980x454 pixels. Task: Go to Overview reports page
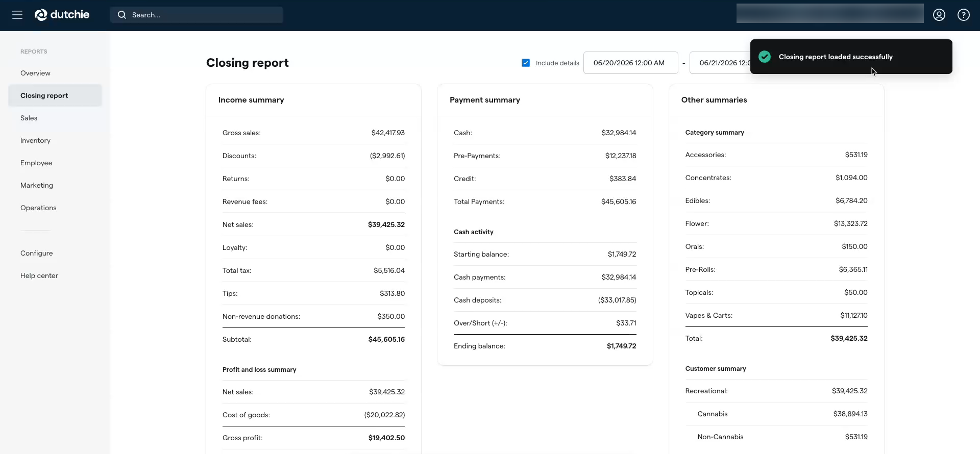click(x=35, y=73)
